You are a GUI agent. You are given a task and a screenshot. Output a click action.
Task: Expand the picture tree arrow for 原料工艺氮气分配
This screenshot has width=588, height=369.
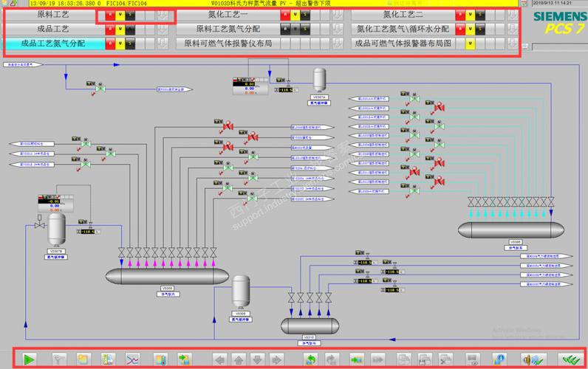338,30
